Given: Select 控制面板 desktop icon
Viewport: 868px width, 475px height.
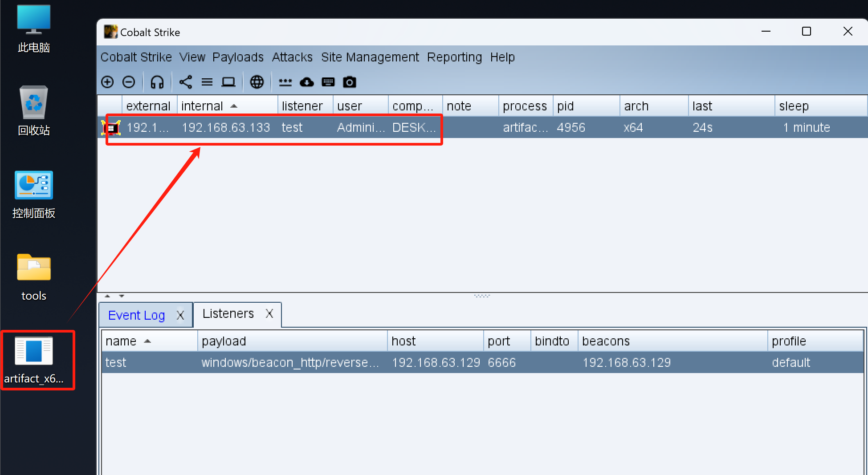Looking at the screenshot, I should 34,195.
